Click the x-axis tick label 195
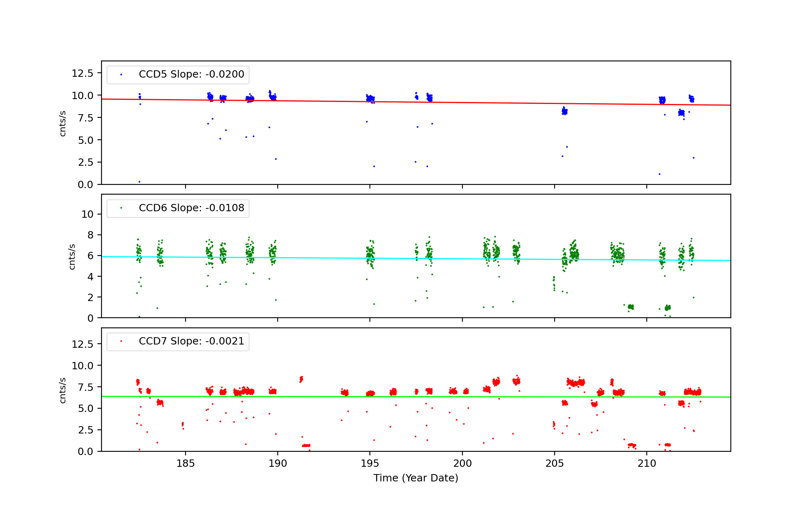812x507 pixels. 370,464
